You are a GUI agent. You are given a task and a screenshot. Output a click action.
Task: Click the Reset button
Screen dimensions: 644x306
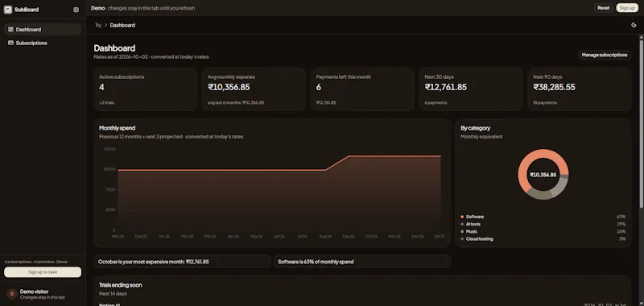click(x=603, y=8)
